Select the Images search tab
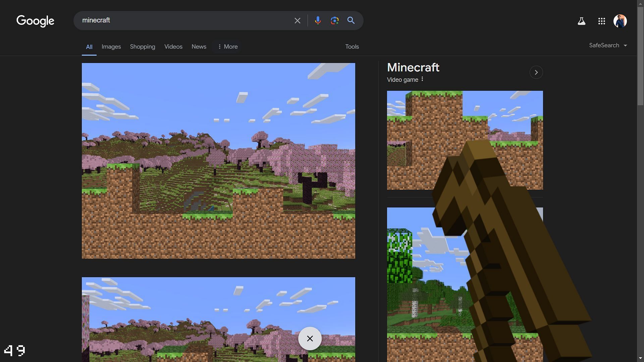The image size is (644, 362). pyautogui.click(x=111, y=46)
